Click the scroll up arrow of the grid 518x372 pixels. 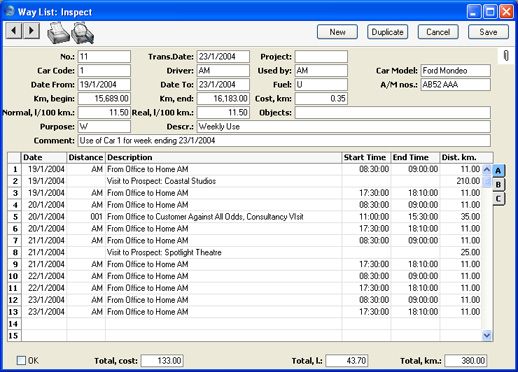(487, 169)
